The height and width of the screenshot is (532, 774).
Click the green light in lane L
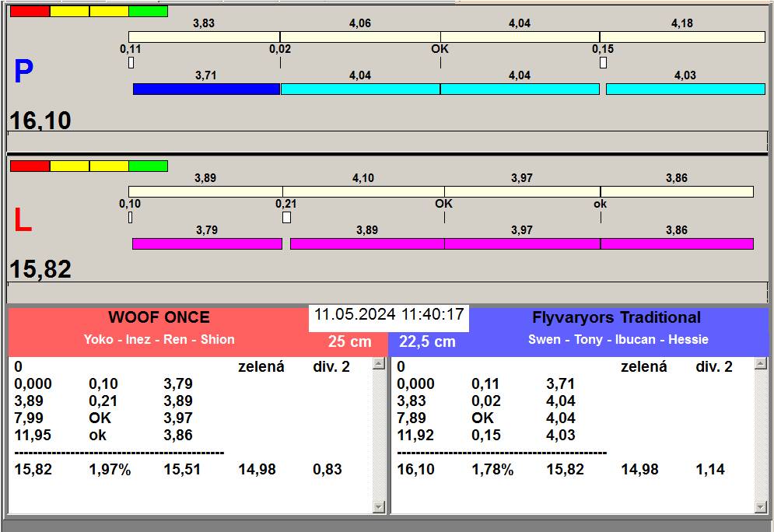pyautogui.click(x=148, y=166)
